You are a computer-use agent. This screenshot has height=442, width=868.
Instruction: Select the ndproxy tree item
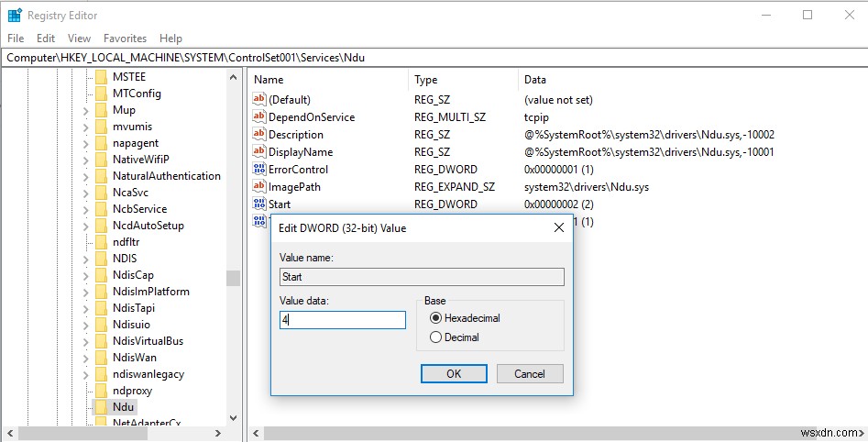pyautogui.click(x=132, y=391)
